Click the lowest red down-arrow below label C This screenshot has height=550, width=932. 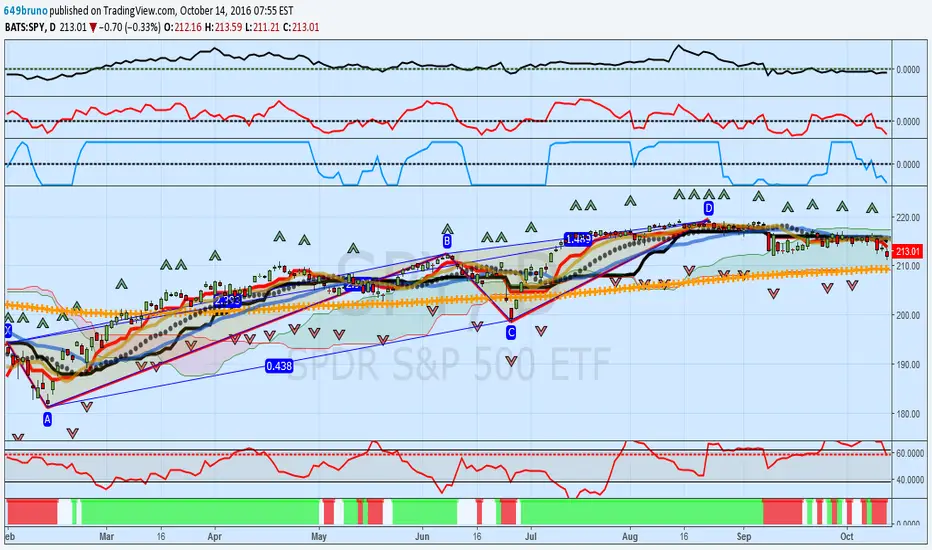(511, 361)
